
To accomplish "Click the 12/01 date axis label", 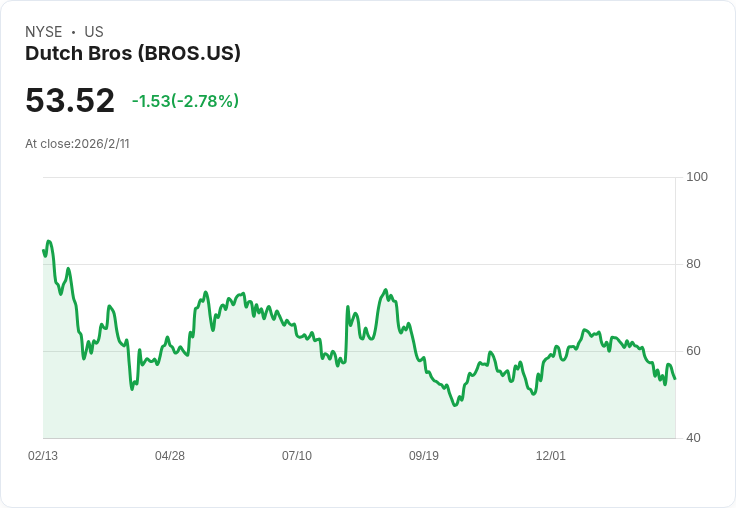I will 551,456.
